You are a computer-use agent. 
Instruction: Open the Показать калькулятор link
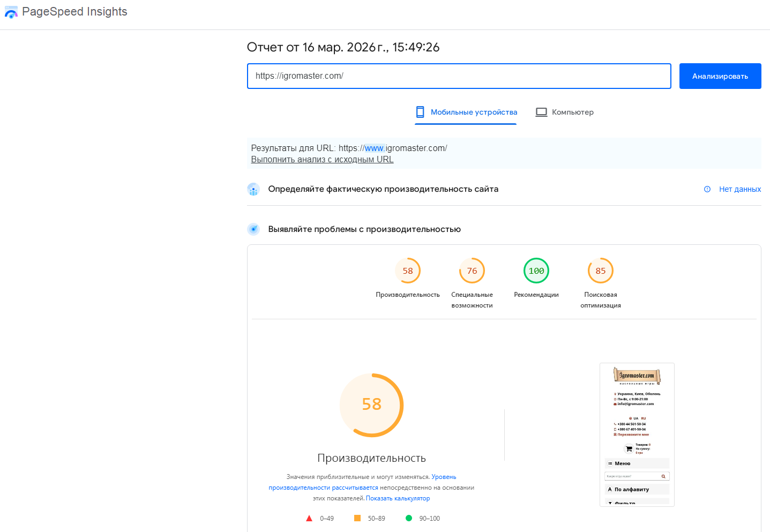398,498
